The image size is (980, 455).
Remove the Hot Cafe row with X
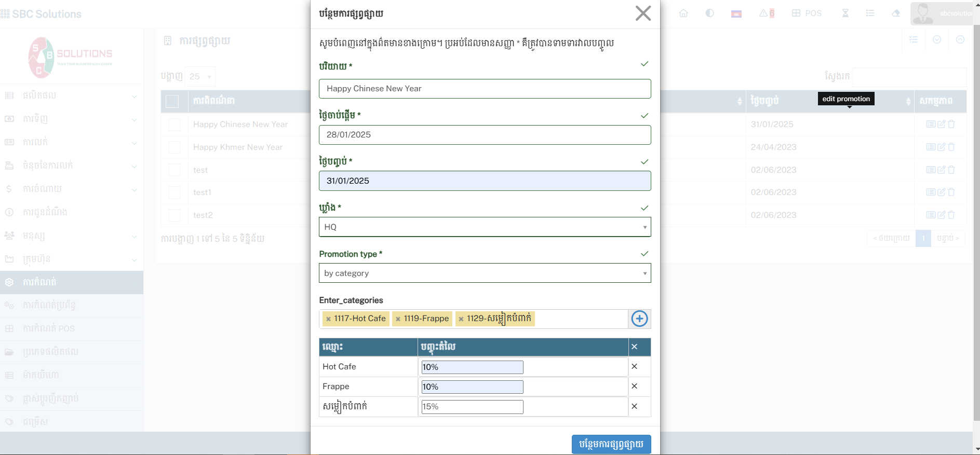634,366
